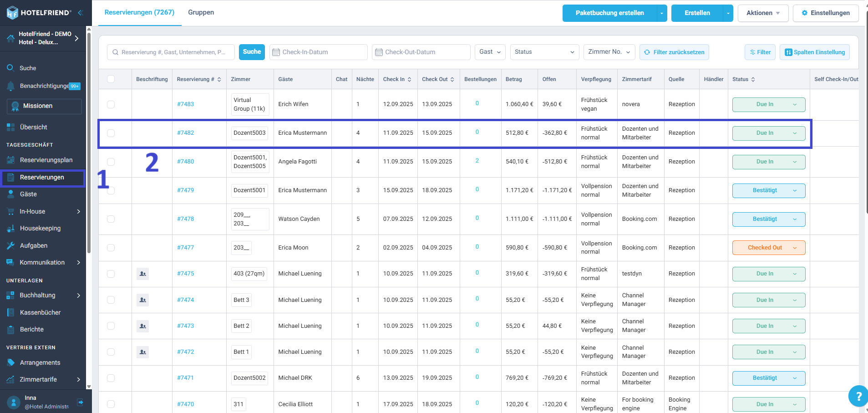This screenshot has width=868, height=413.
Task: Click the group icon on reservation #7475
Action: tap(143, 274)
